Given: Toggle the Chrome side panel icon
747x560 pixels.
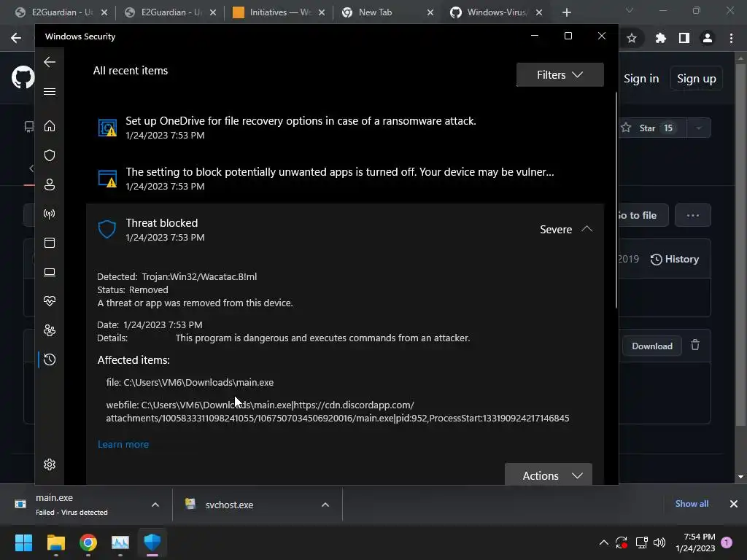Looking at the screenshot, I should pos(684,38).
